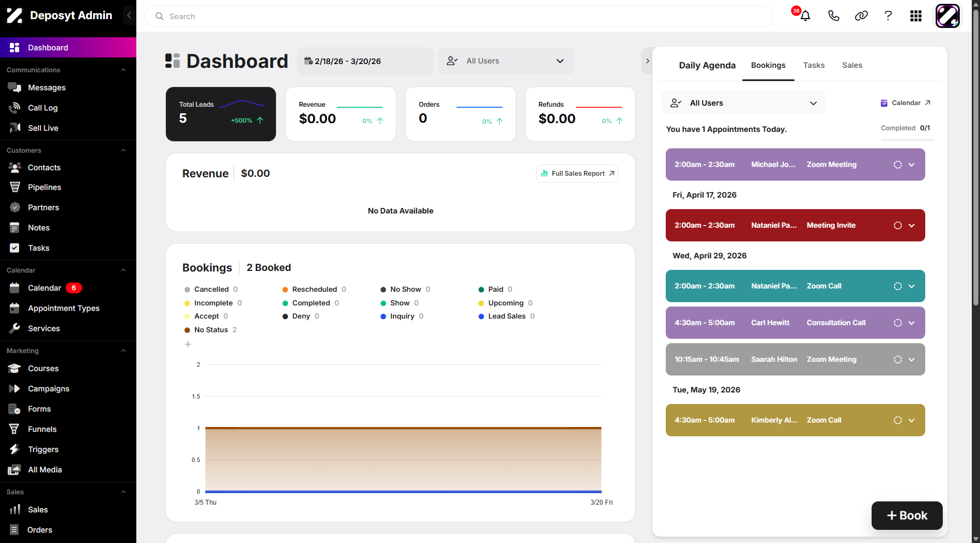Collapse the right agenda panel arrow

coord(647,61)
